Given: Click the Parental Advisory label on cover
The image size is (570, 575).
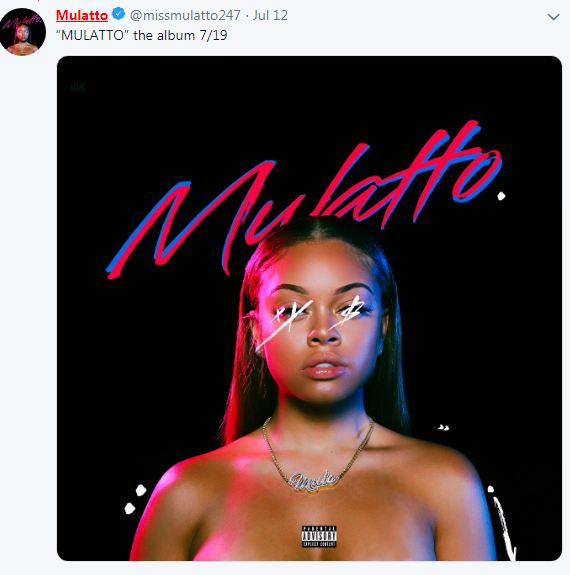Looking at the screenshot, I should [319, 536].
